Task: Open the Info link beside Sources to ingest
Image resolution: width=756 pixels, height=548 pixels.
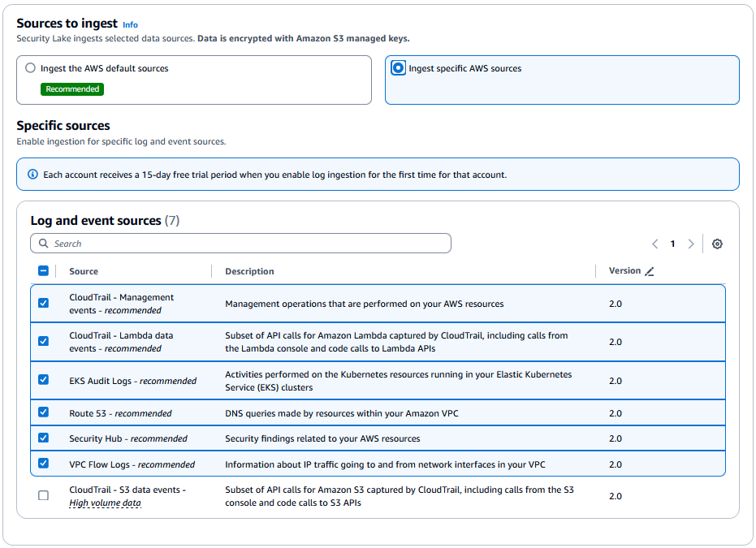Action: tap(130, 24)
